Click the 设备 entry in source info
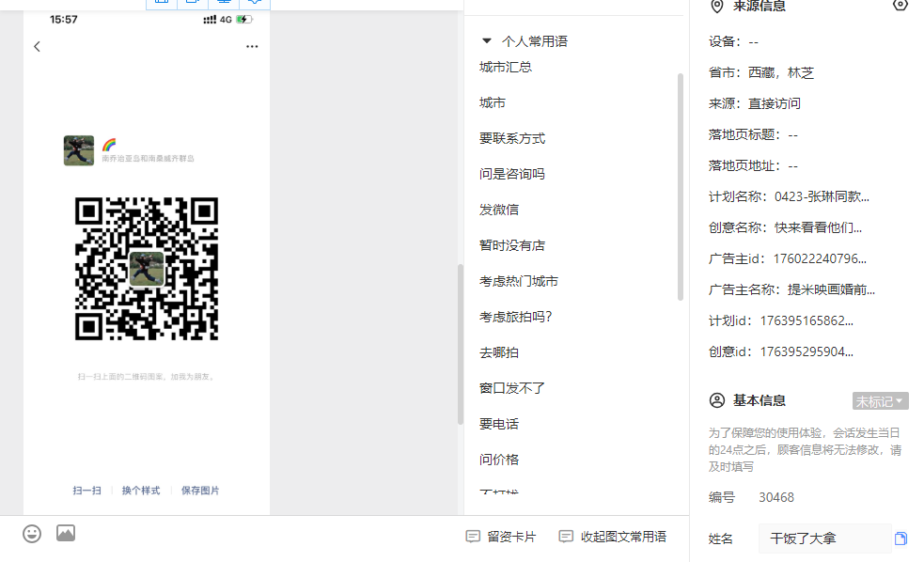The width and height of the screenshot is (924, 562). 734,42
